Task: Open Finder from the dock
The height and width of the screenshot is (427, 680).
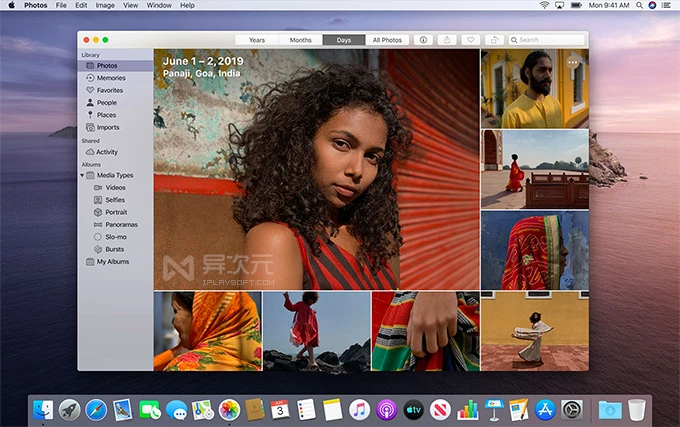Action: pos(43,410)
